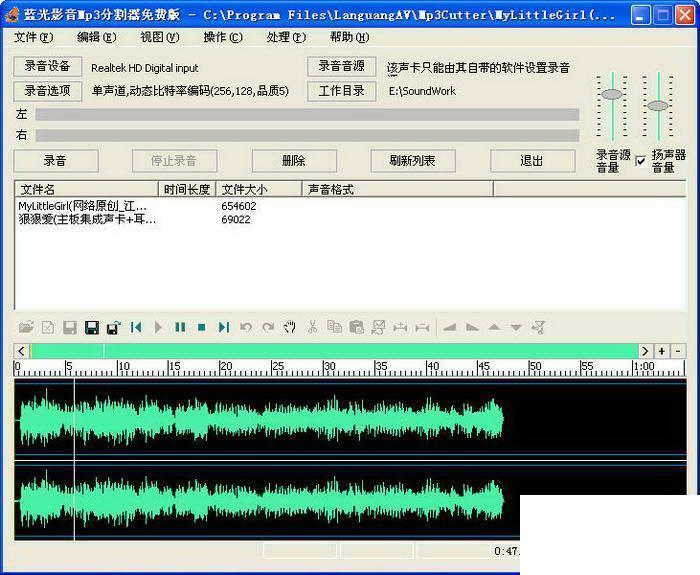
Task: Click the trim with inward arrows icon
Action: [x=400, y=328]
